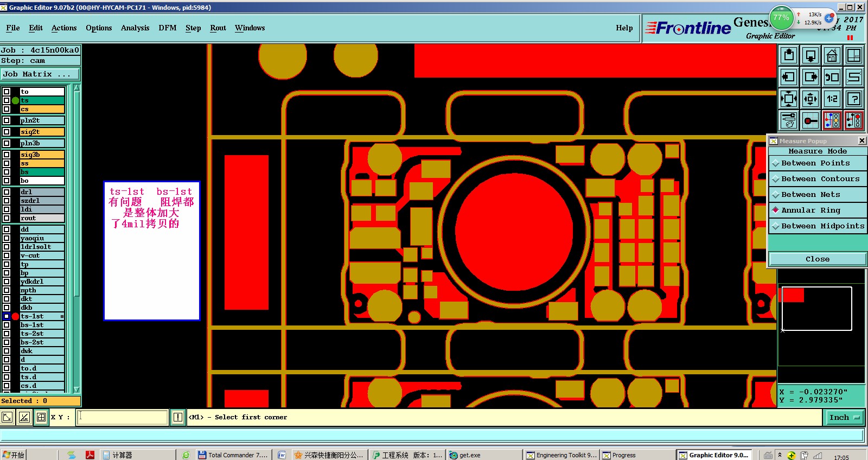
Task: Click the pan down arrow icon
Action: click(810, 55)
